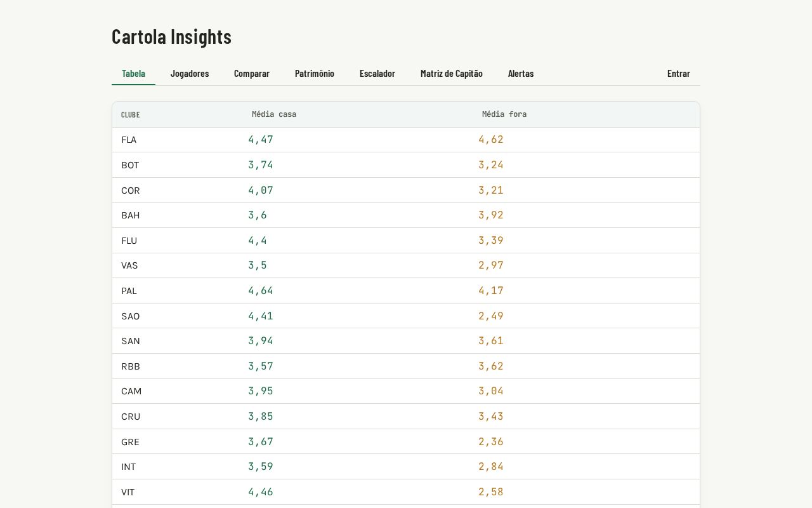Switch to the Jogadores tab

[190, 74]
